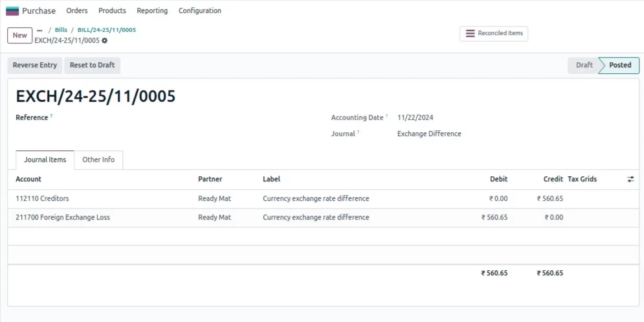Click the Tax Grids column header
Screen dimensions: 644x322
pos(582,179)
